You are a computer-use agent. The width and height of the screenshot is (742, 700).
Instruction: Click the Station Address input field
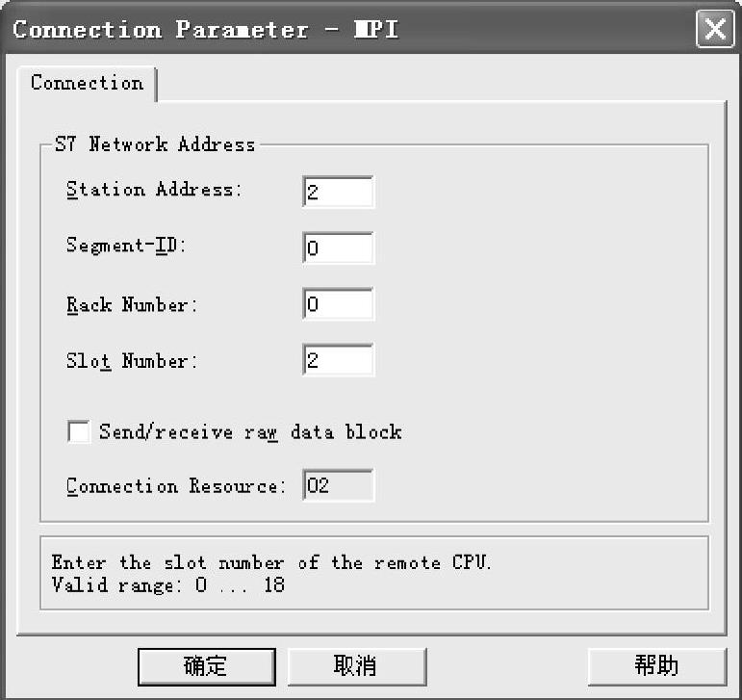[338, 192]
